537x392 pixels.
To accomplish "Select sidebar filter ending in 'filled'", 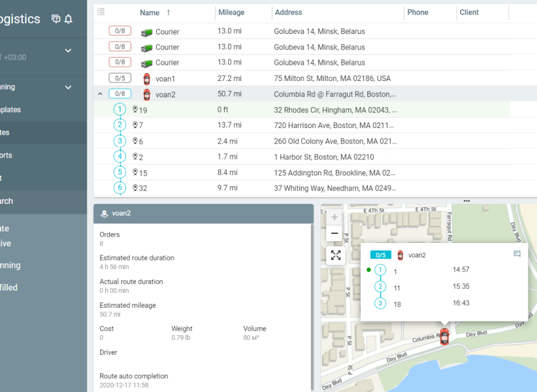I will pyautogui.click(x=8, y=287).
